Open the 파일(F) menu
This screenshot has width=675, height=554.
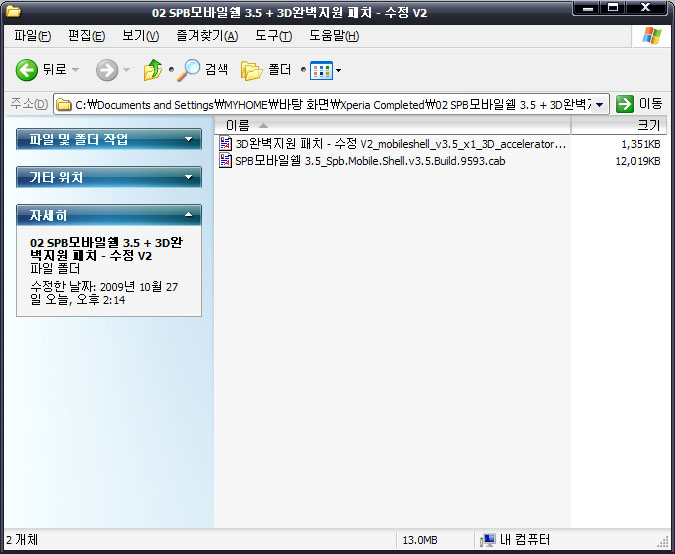32,36
